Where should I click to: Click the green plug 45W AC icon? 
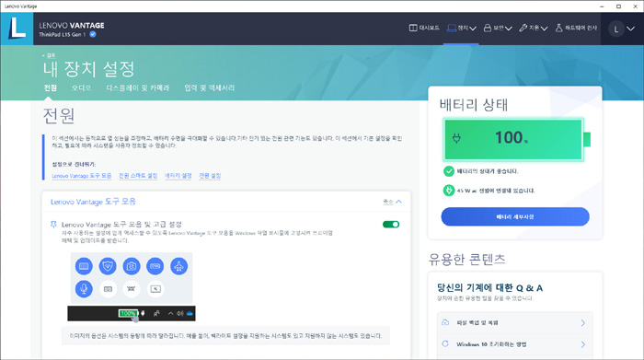click(449, 191)
